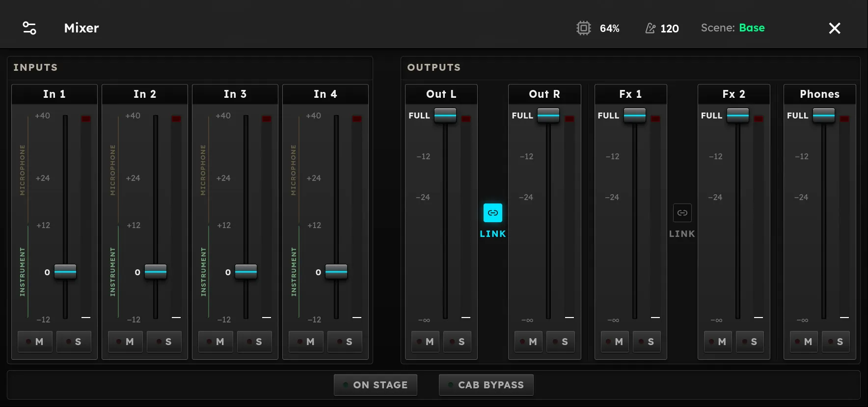Click the metronome tempo icon
This screenshot has width=868, height=407.
click(650, 29)
